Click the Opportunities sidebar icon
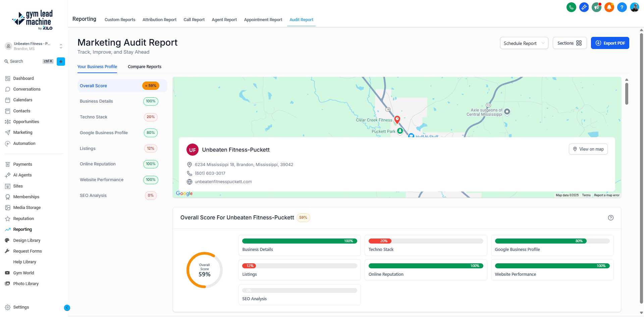 tap(8, 122)
